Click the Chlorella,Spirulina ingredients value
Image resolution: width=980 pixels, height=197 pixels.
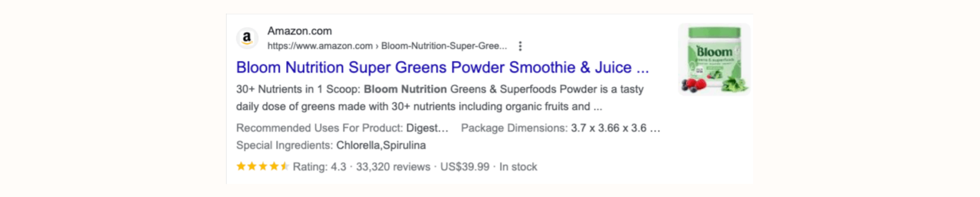tap(381, 145)
